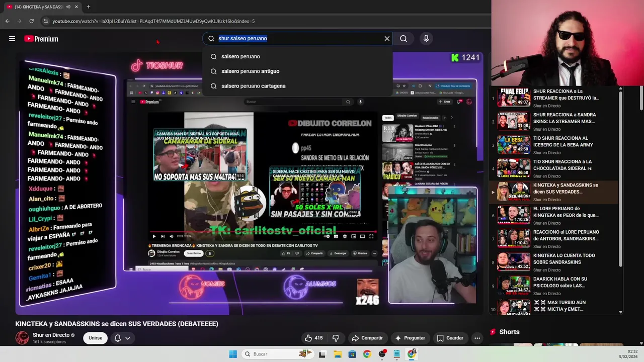This screenshot has height=362, width=644.
Task: Start voice search with microphone
Action: pos(426,38)
